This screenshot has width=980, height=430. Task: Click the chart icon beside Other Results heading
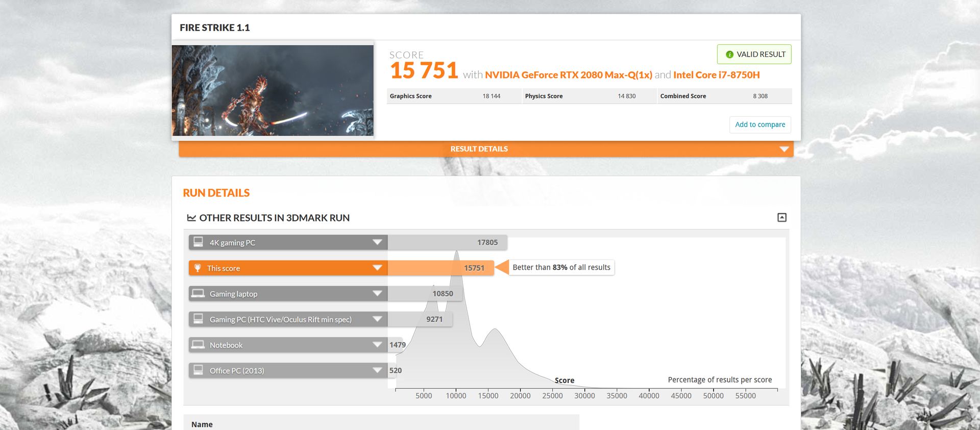coord(191,218)
